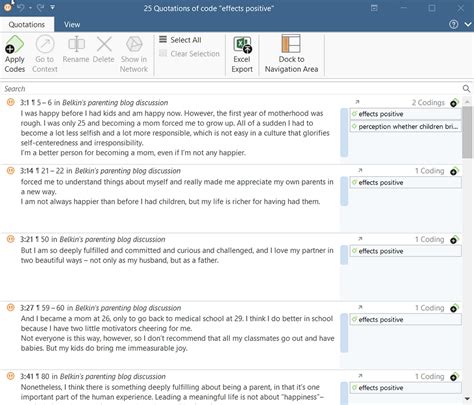Click the vertical scrollbar thumb
The image size is (474, 405).
point(467,132)
